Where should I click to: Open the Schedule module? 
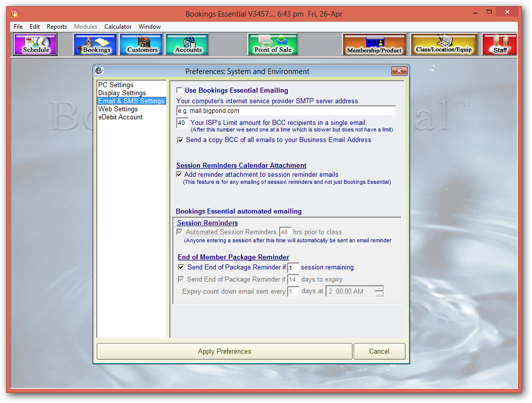tap(35, 44)
